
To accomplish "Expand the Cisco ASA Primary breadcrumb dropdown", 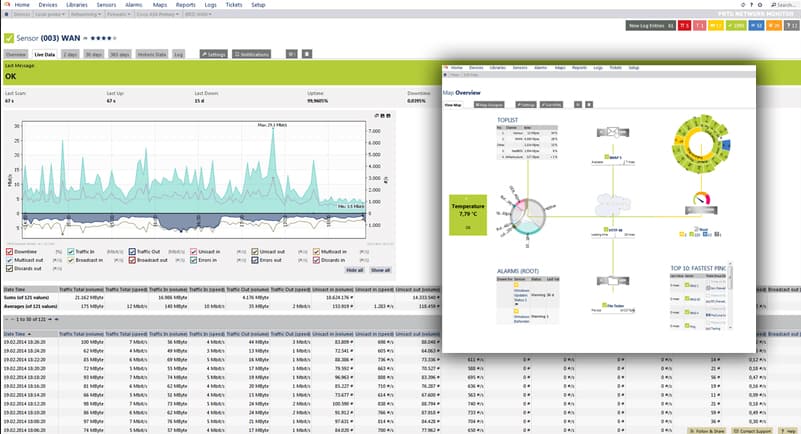I will pos(177,14).
